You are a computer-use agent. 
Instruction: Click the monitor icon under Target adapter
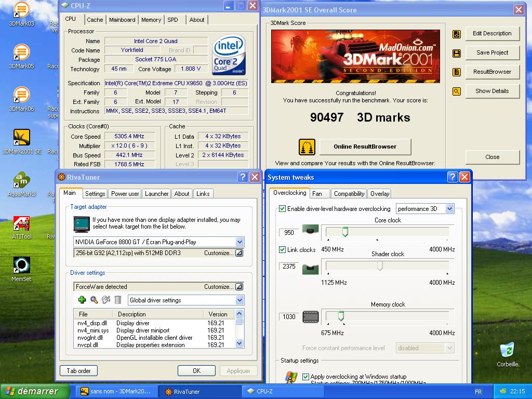(x=82, y=223)
